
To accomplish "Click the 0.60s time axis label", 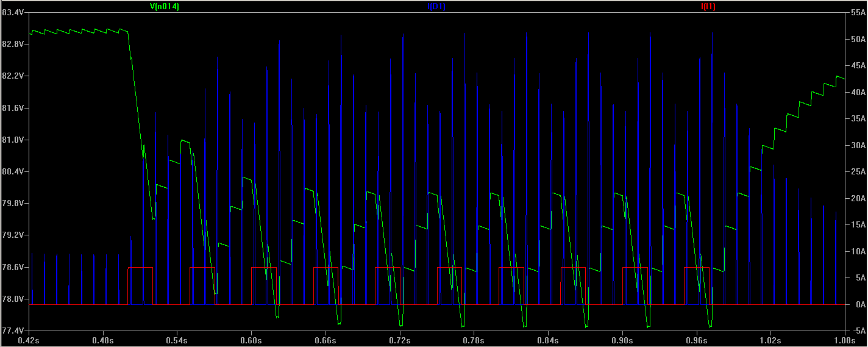I will [251, 340].
